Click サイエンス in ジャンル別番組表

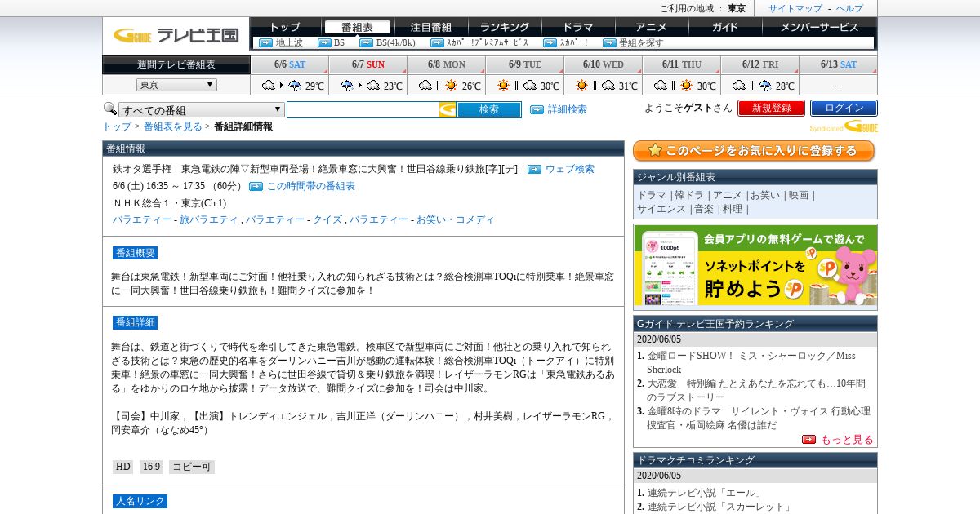coord(661,209)
